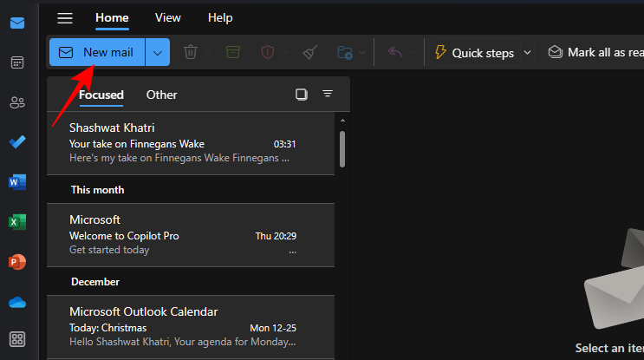Image resolution: width=644 pixels, height=360 pixels.
Task: Click the 03:31 timestamp on first email
Action: pyautogui.click(x=284, y=144)
